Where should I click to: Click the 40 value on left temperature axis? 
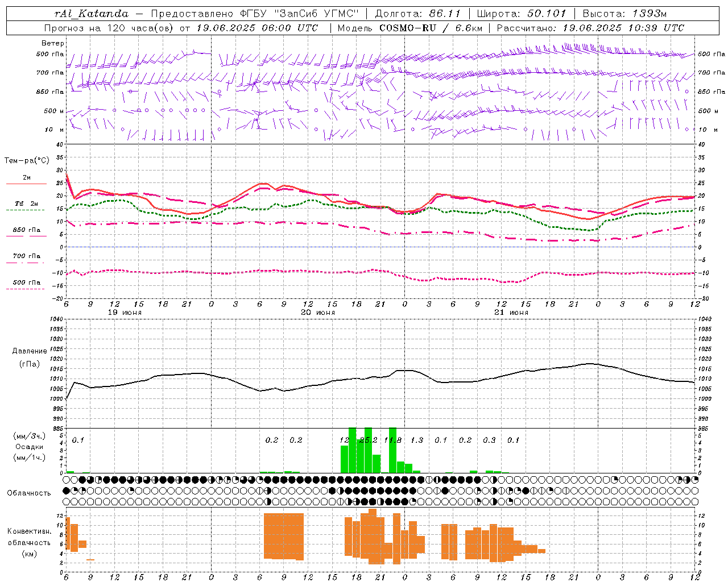59,145
